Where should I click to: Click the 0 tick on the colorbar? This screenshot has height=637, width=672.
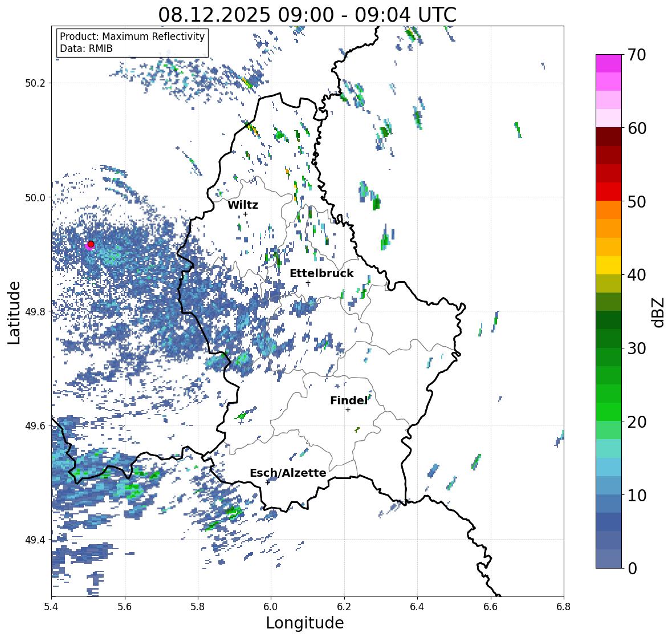point(633,569)
